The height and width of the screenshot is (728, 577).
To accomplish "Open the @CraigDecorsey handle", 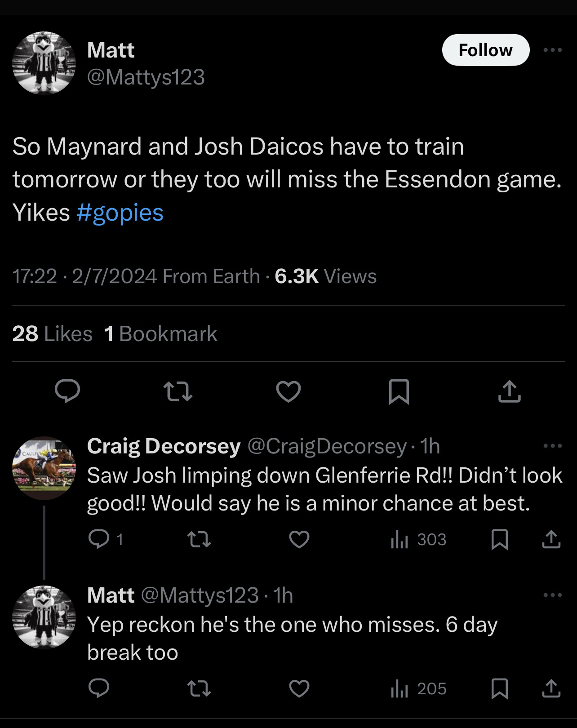I will 327,446.
